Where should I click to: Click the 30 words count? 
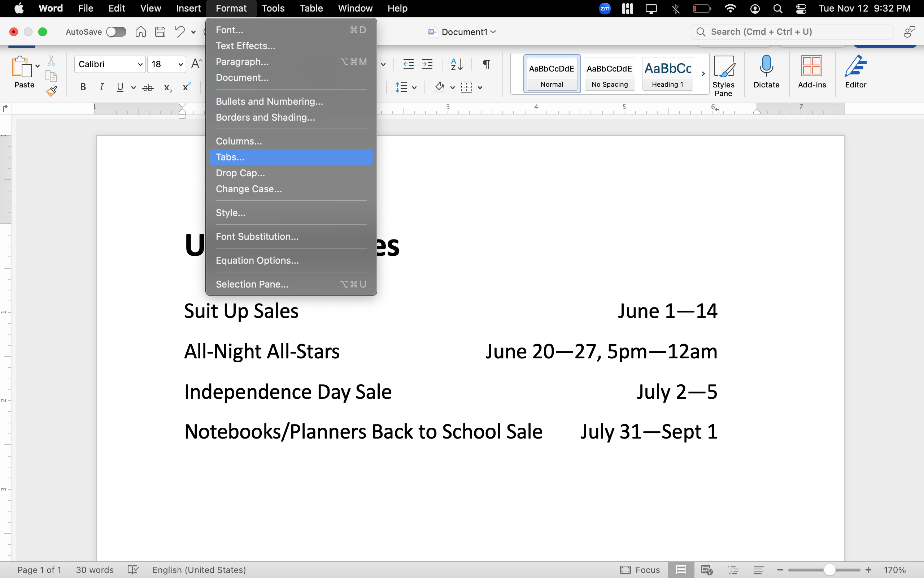[x=95, y=570]
